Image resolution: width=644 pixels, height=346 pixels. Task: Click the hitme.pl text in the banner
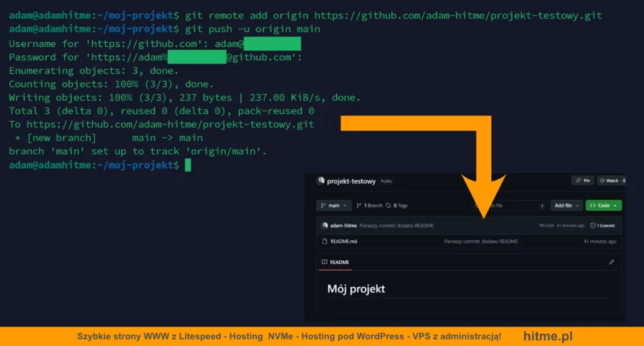point(548,336)
